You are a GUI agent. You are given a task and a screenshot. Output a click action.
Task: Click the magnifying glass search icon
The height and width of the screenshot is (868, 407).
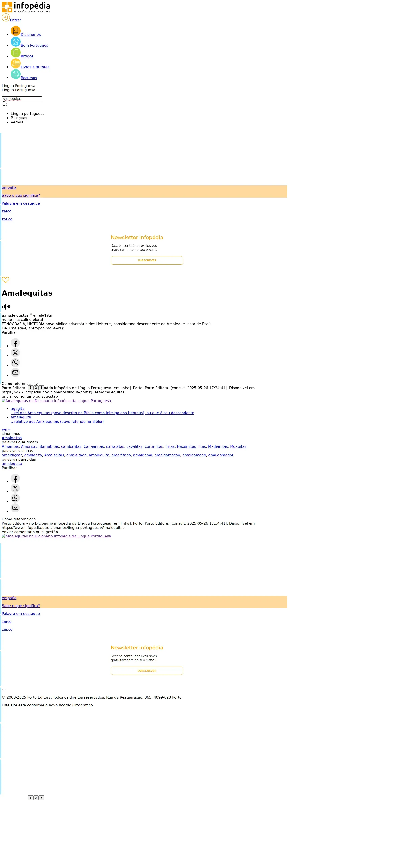[x=5, y=104]
